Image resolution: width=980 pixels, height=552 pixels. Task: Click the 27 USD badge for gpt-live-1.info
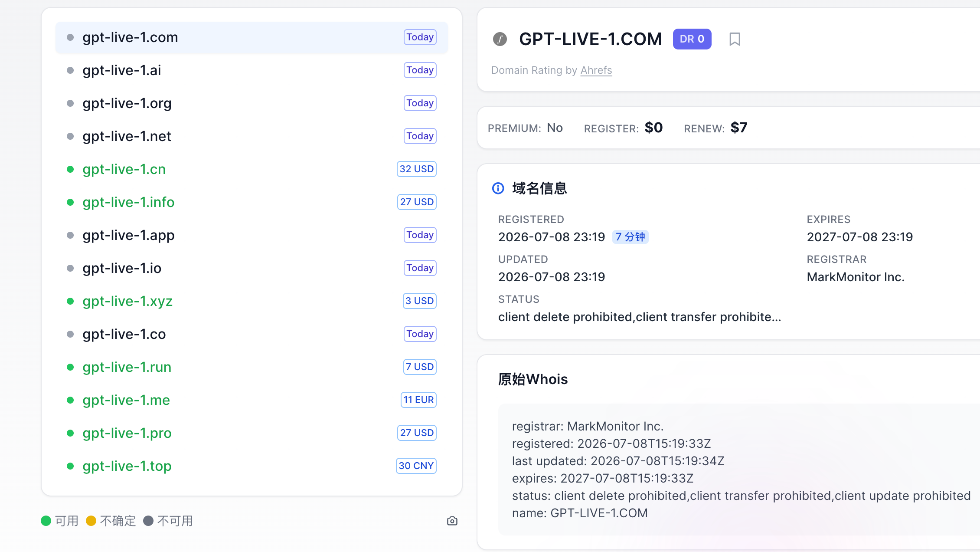pos(417,202)
